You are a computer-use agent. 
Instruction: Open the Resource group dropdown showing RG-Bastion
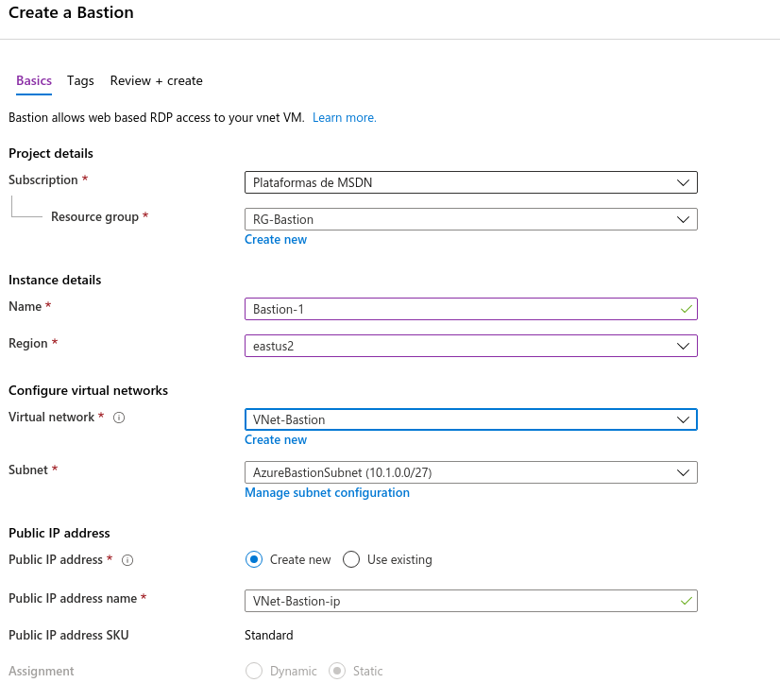[x=470, y=218]
